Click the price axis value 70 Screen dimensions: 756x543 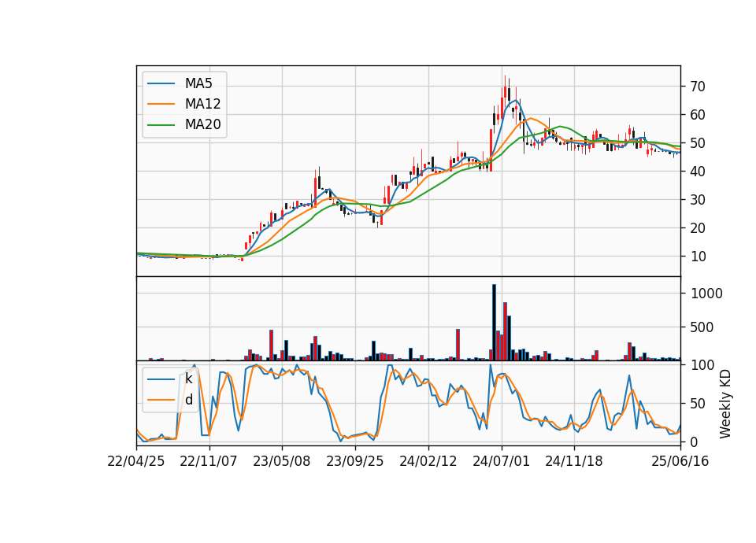pos(698,87)
